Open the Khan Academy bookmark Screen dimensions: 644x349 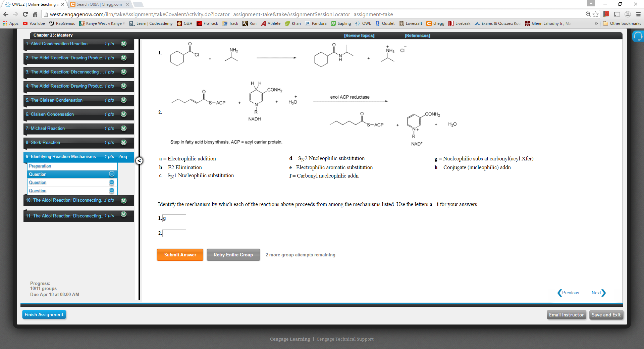[x=292, y=23]
